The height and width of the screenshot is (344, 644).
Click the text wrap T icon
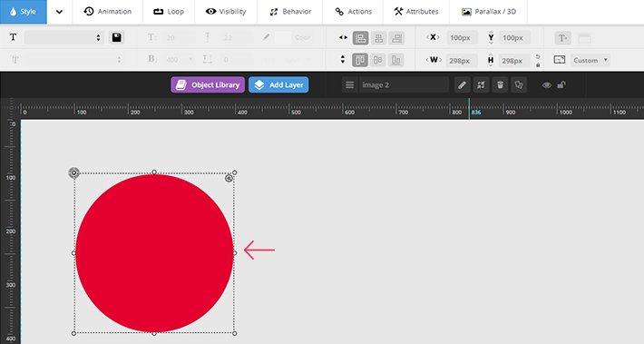[562, 38]
